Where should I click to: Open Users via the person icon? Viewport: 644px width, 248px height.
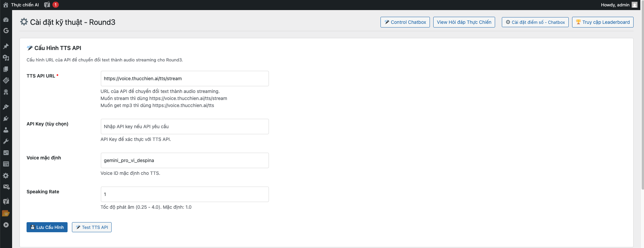pos(6,130)
